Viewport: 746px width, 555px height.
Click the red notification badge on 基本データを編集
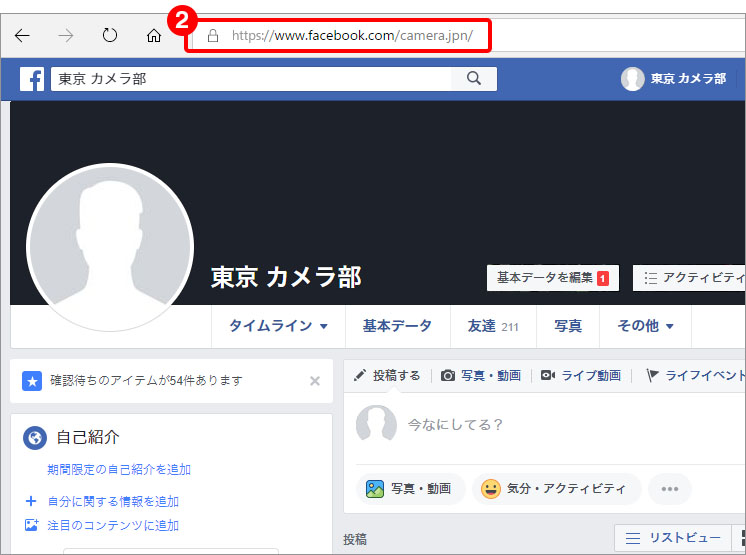point(603,278)
